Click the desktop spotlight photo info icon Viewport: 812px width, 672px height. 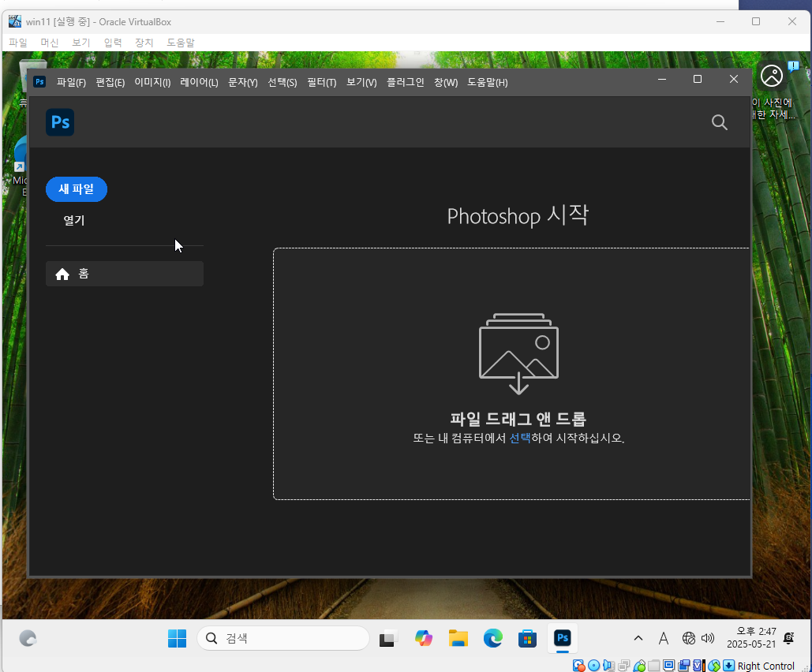(x=772, y=76)
